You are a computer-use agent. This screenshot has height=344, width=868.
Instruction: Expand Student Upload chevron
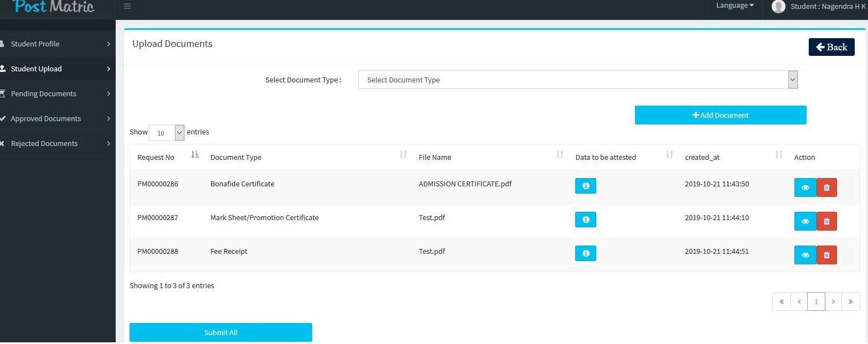pos(108,69)
